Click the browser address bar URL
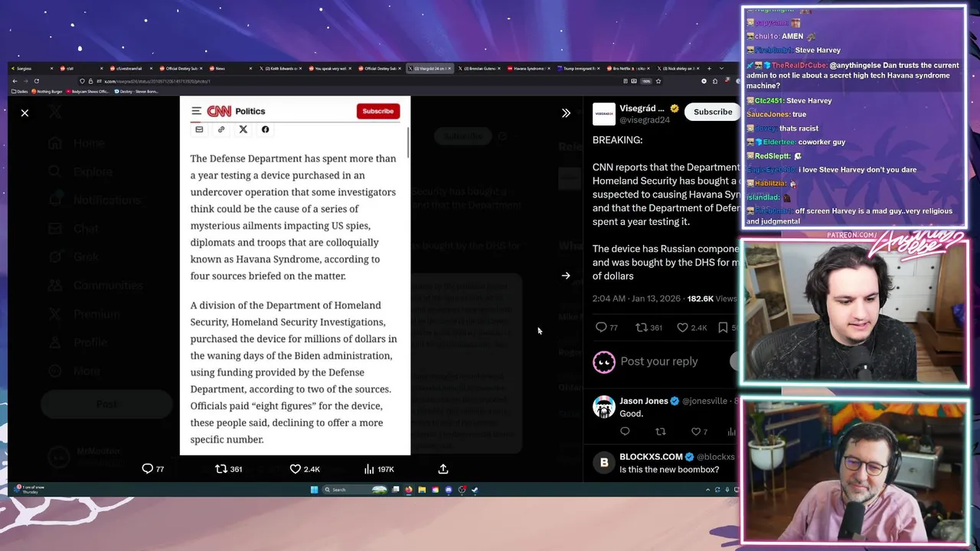Screen dimensions: 980x551 click(157, 81)
